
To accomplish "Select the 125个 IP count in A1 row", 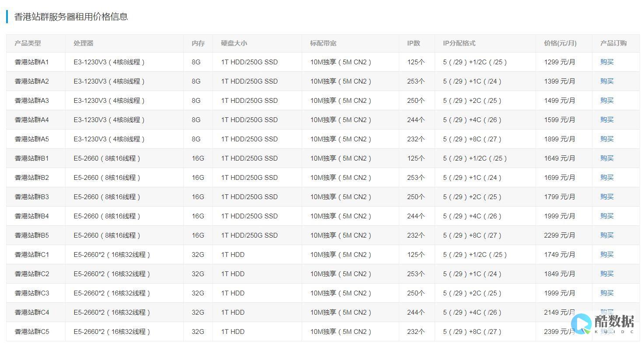I will (416, 62).
